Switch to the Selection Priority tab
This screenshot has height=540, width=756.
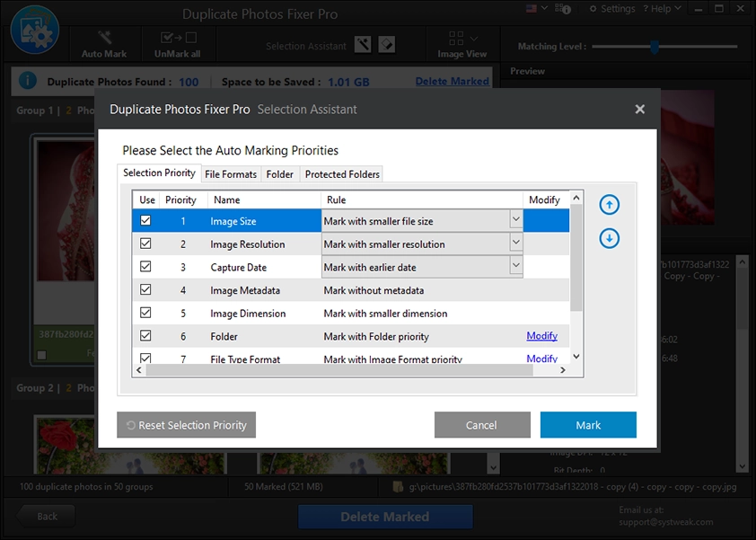click(159, 173)
